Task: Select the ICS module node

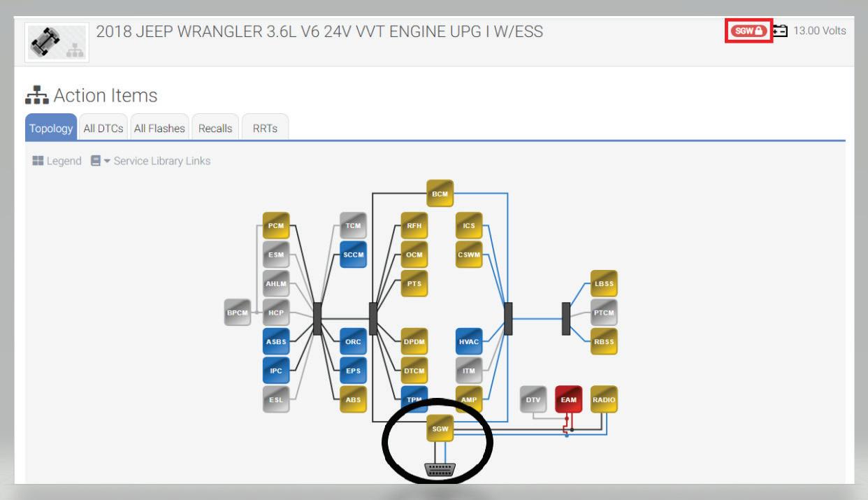Action: [469, 226]
